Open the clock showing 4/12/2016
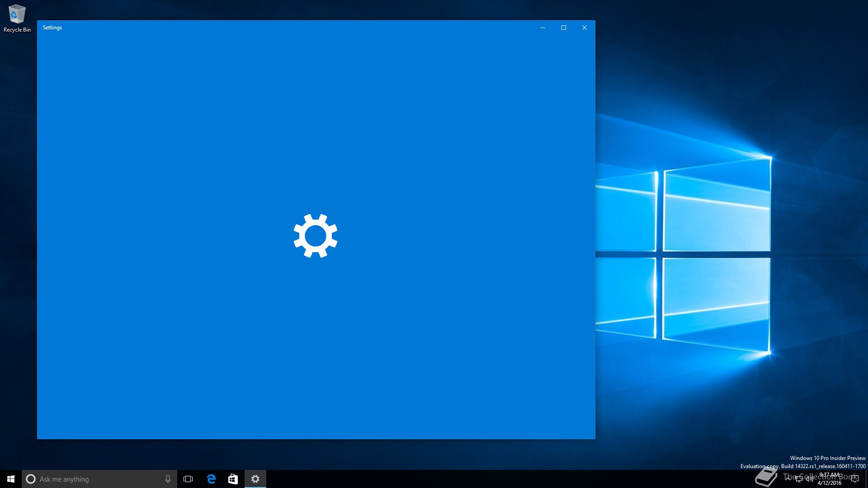This screenshot has height=488, width=868. 830,479
